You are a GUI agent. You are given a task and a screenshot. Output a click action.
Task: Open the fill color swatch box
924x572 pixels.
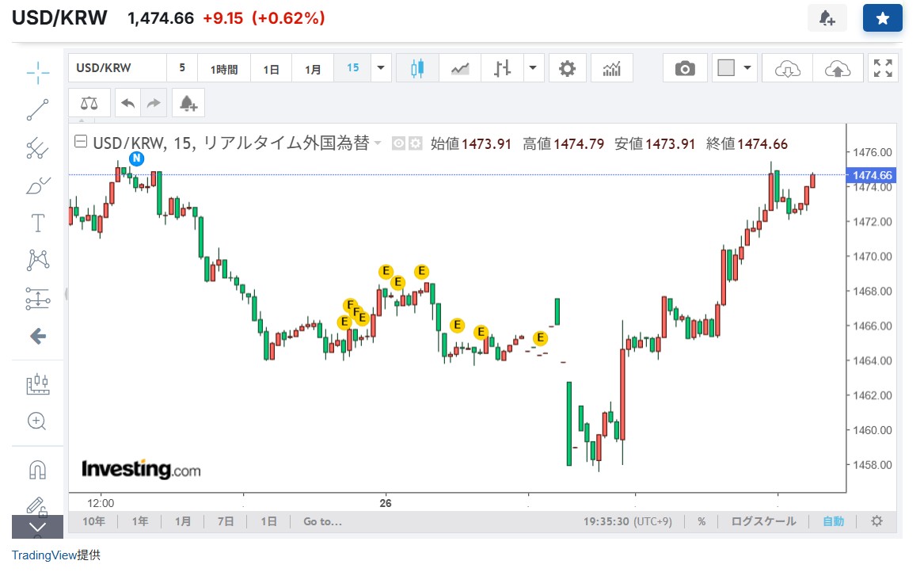click(726, 69)
